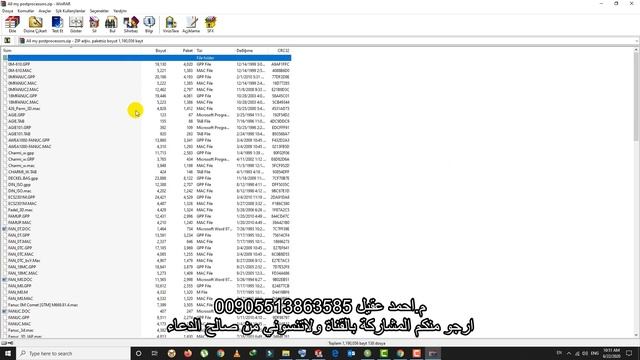Sort by the Boyut column header
This screenshot has width=640, height=360.
point(161,51)
